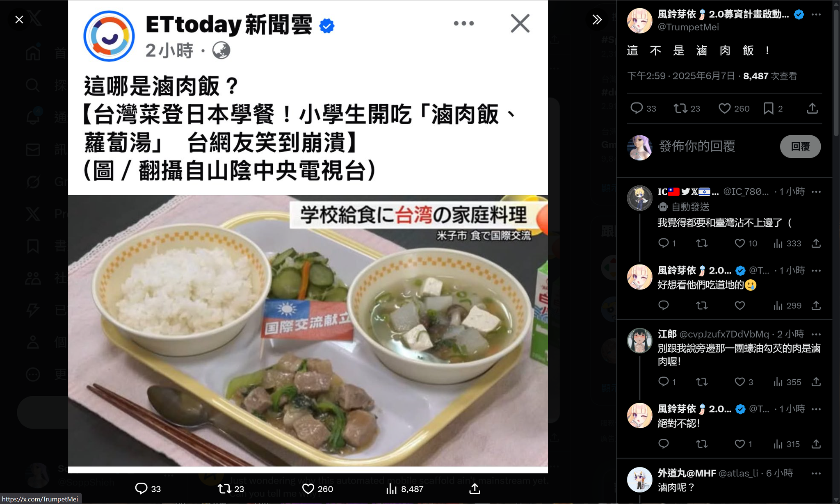840x504 pixels.
Task: Open 外道丸@MHF profile avatar
Action: click(x=639, y=479)
